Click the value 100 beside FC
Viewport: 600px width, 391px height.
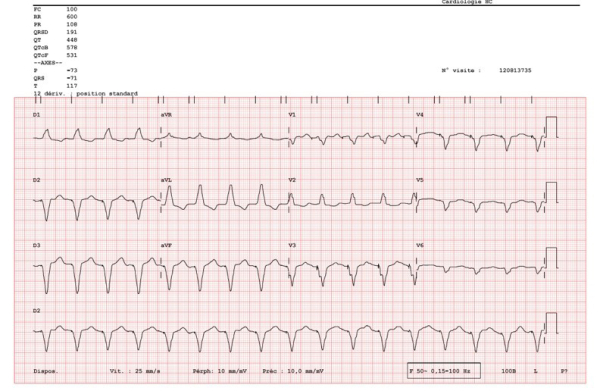pos(72,9)
